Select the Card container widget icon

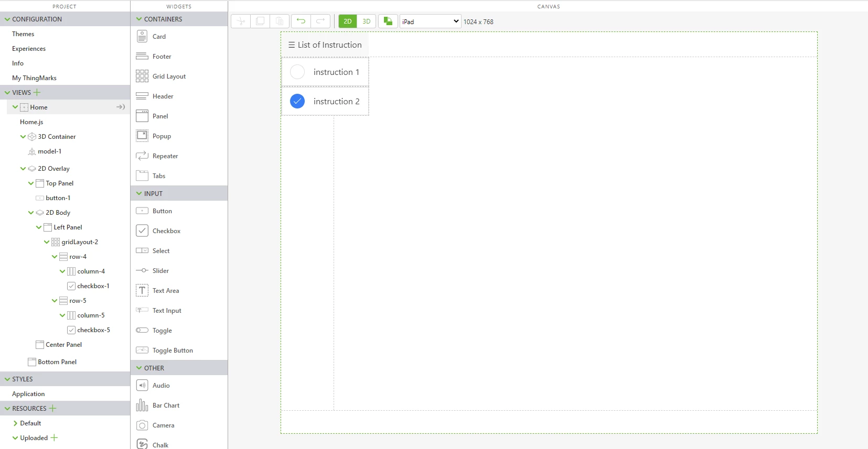(142, 36)
